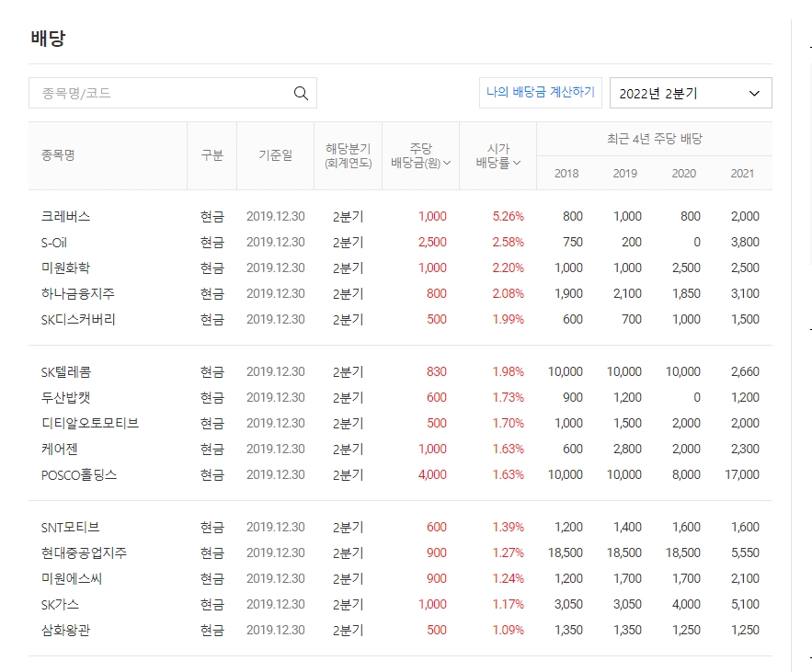Click the 기준일 column header
This screenshot has height=672, width=812.
point(276,155)
